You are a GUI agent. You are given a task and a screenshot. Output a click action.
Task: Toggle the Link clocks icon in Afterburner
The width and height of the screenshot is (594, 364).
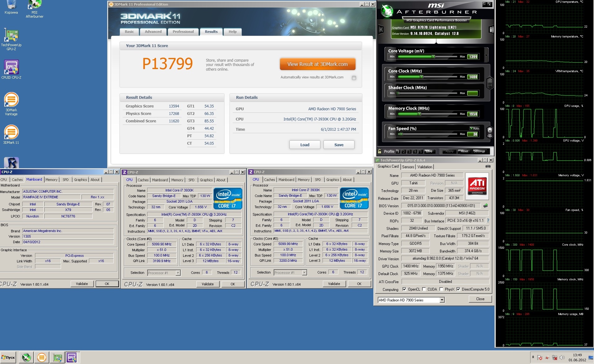click(490, 83)
